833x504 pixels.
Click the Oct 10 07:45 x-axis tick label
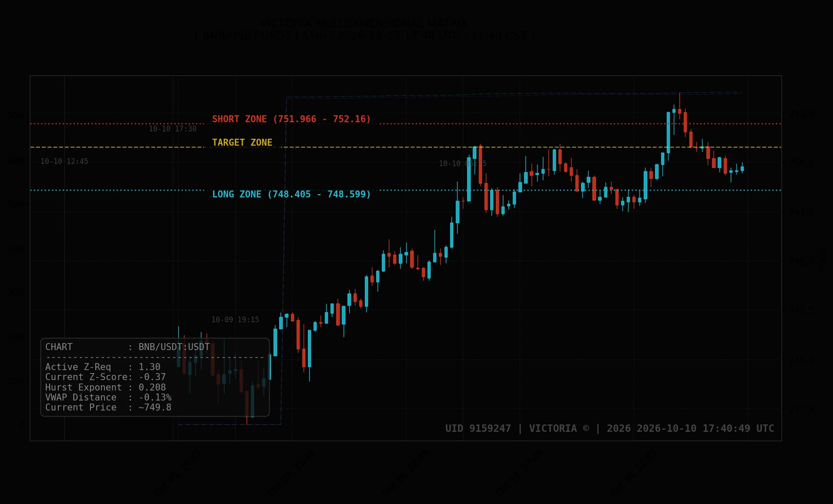coord(519,473)
